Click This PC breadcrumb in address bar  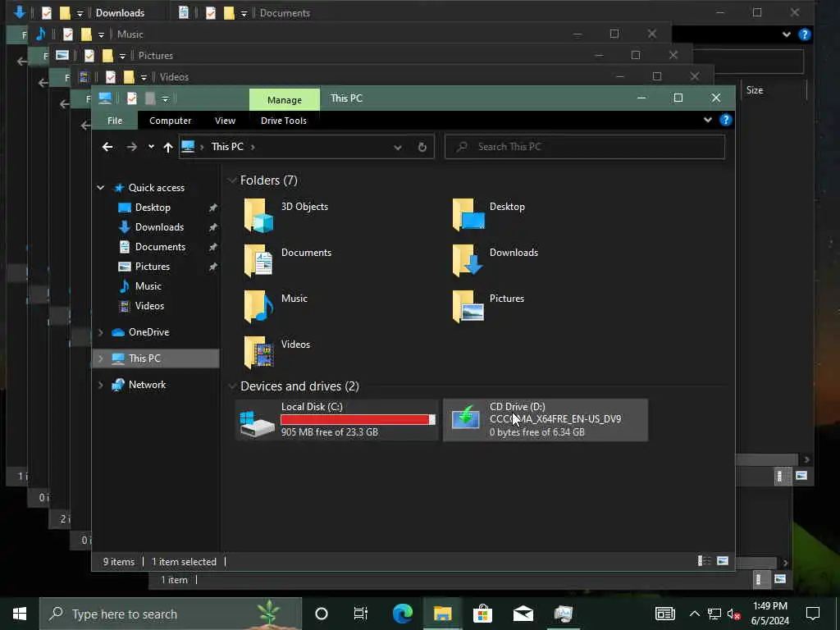[227, 147]
